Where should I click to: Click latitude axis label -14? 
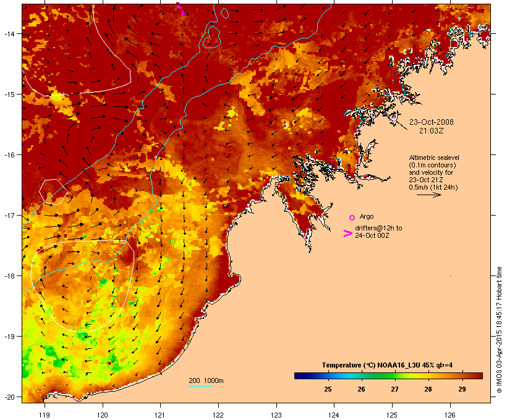[x=9, y=33]
